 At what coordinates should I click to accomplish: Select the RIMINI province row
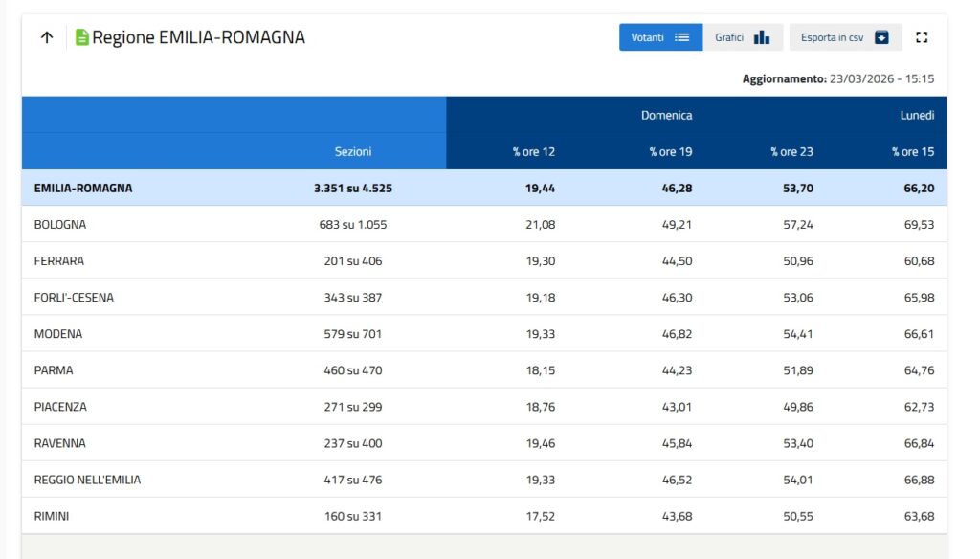[52, 516]
